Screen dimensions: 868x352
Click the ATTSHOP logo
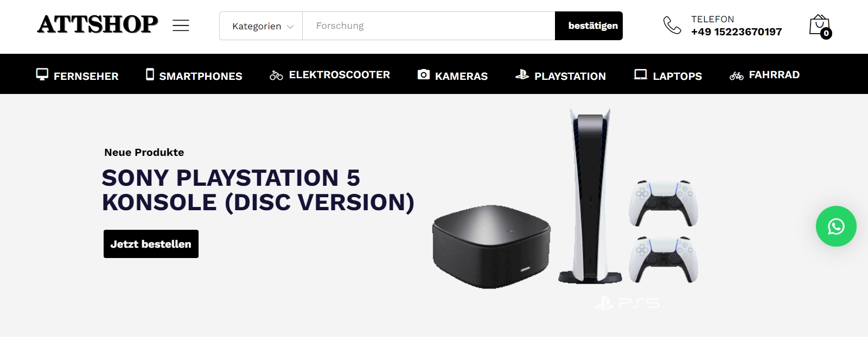(98, 24)
